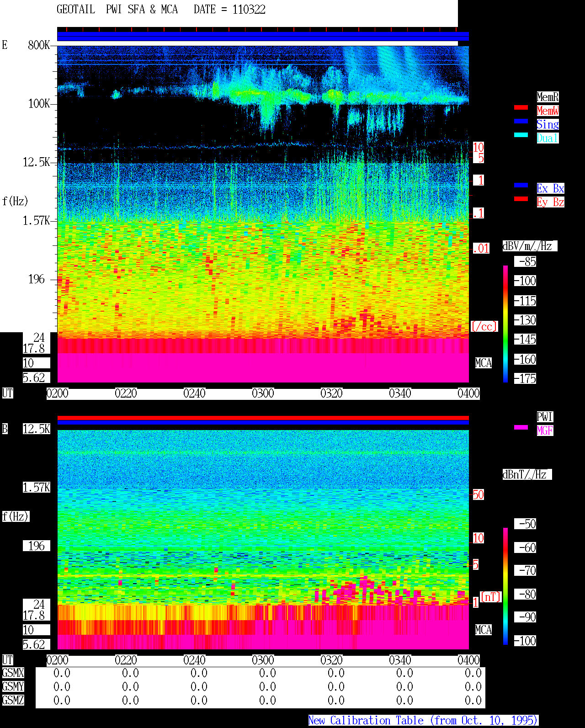The height and width of the screenshot is (728, 585).
Task: Click the B panel f(Hz) axis label
Action: click(x=15, y=516)
